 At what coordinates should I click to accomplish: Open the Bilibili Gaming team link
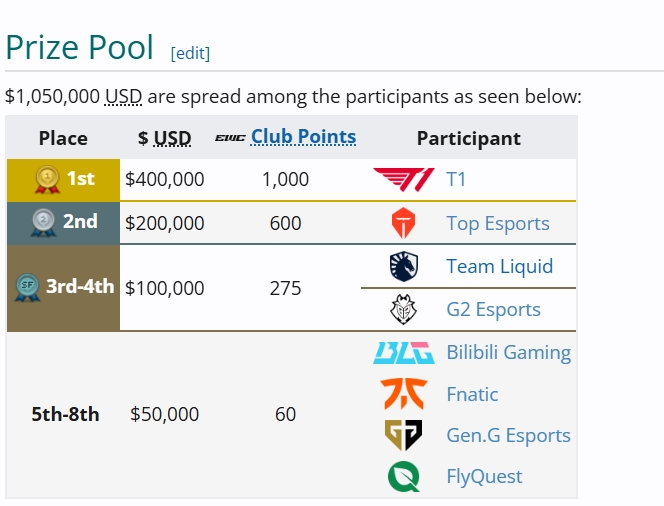(509, 352)
